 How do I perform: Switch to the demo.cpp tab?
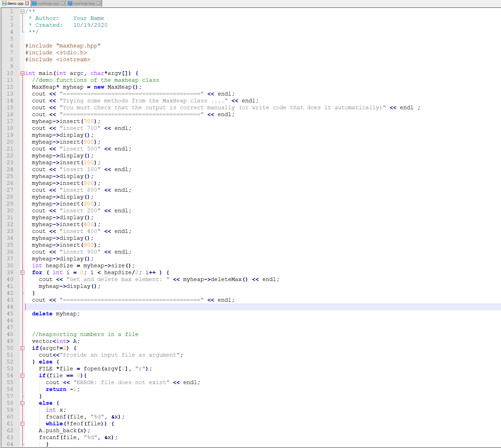pos(15,3)
